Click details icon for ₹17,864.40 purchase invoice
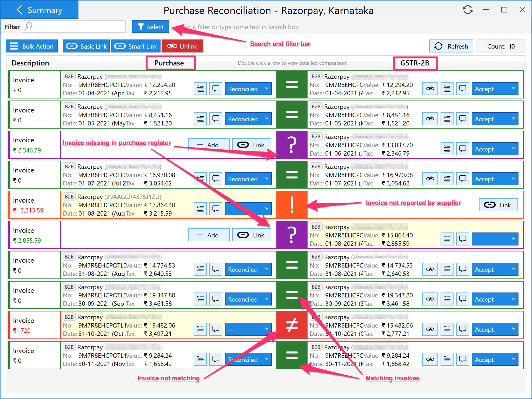This screenshot has height=399, width=532. (x=200, y=209)
